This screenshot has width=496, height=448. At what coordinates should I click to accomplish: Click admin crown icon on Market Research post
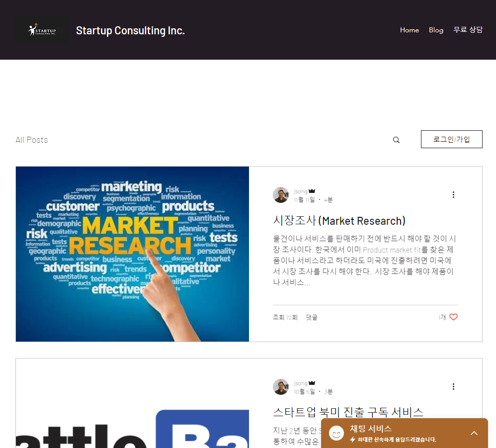coord(312,191)
